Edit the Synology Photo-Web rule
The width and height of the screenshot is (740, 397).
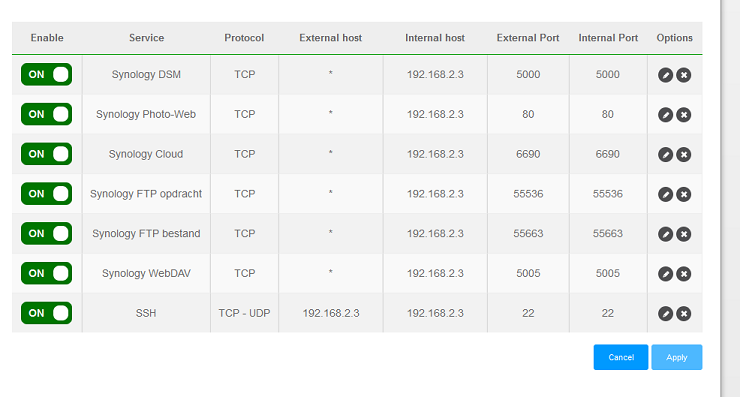click(665, 115)
